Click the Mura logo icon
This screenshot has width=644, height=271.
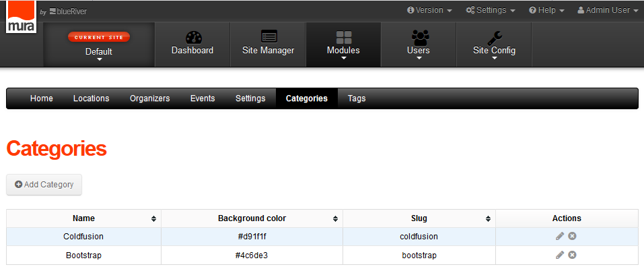(20, 17)
